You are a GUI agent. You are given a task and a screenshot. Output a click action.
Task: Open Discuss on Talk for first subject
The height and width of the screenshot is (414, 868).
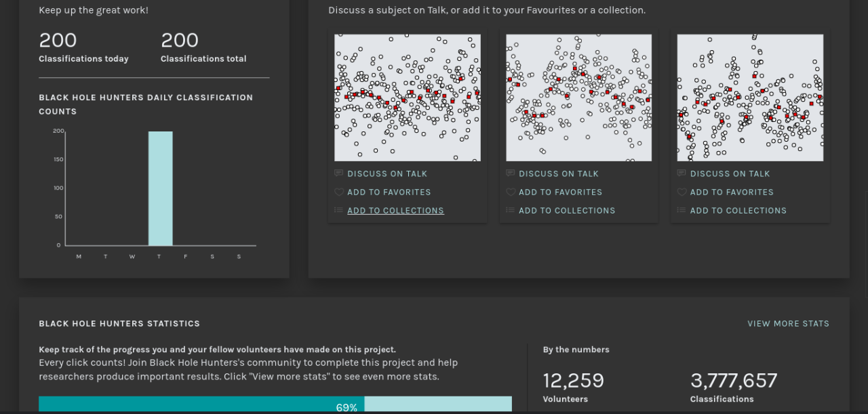(387, 173)
